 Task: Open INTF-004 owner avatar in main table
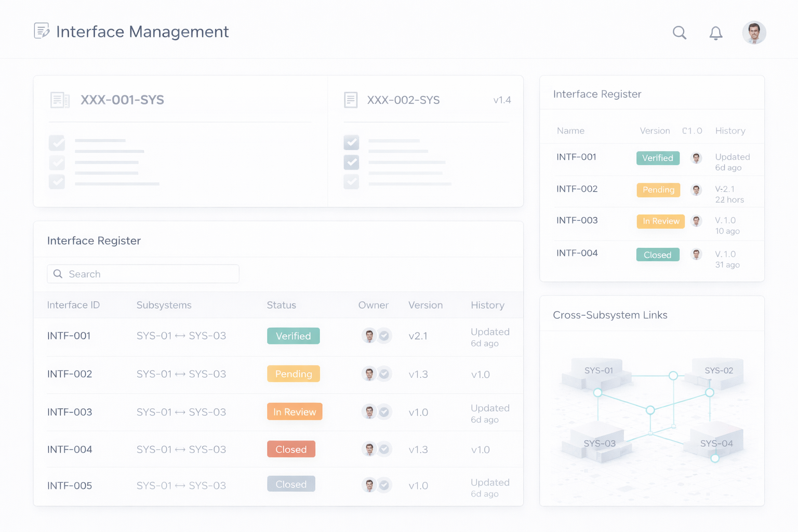point(369,449)
